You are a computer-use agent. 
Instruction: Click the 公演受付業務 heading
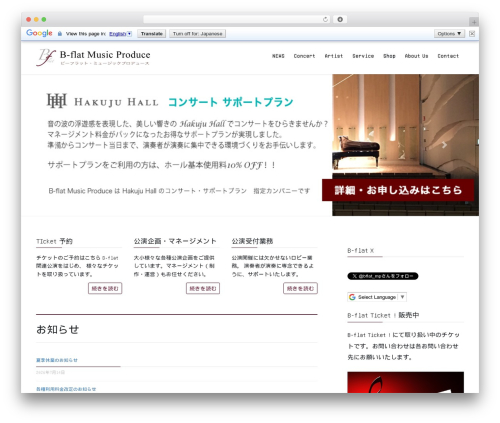pos(252,241)
